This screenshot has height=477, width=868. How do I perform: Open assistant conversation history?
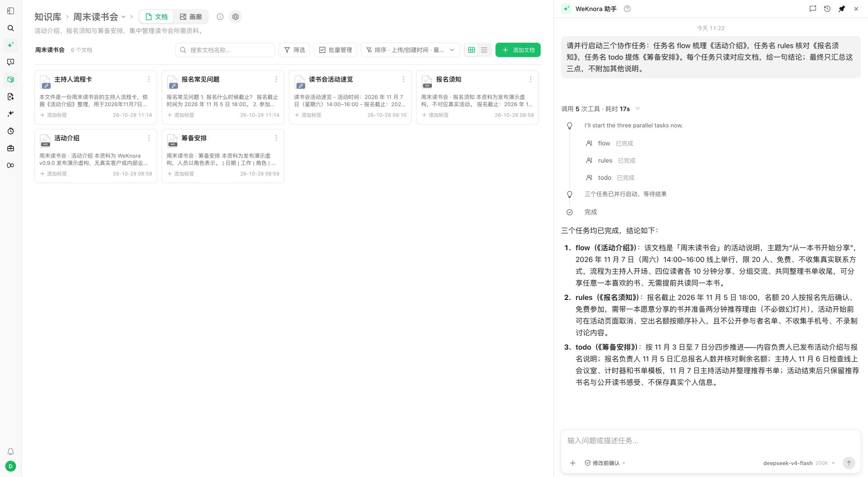pyautogui.click(x=827, y=9)
